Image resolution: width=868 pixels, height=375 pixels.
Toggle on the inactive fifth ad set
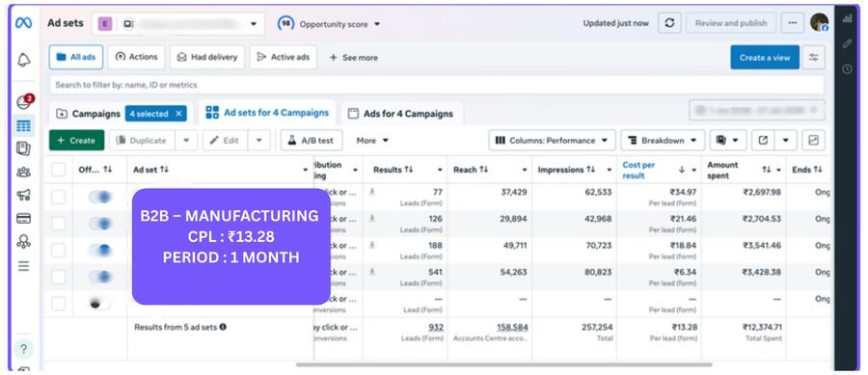[x=100, y=303]
